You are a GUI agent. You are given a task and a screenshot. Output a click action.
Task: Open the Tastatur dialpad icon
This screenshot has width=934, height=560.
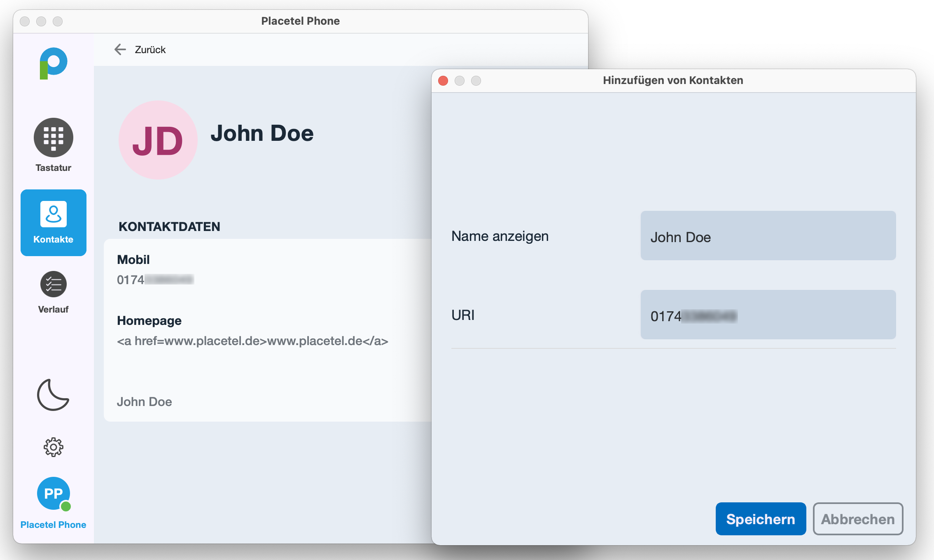(54, 138)
